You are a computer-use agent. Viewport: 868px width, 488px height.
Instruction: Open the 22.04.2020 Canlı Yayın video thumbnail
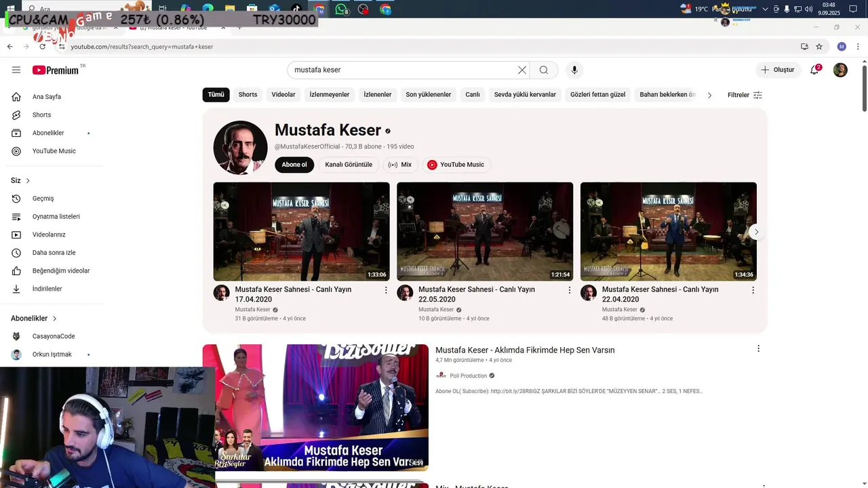pyautogui.click(x=669, y=231)
